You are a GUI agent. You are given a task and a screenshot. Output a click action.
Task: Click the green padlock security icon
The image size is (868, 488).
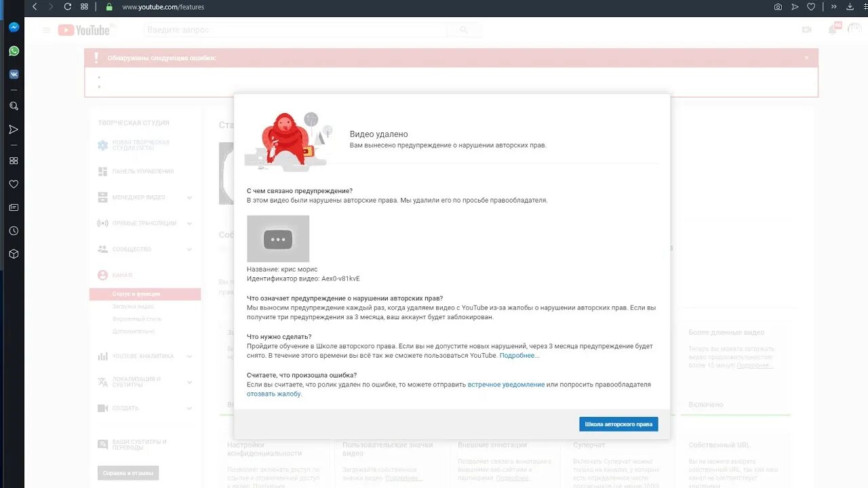point(109,7)
